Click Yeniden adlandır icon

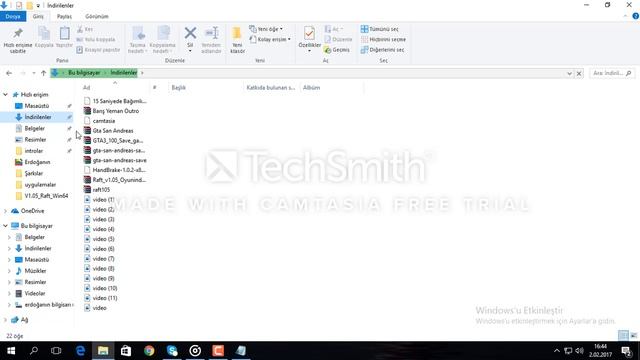(x=211, y=40)
